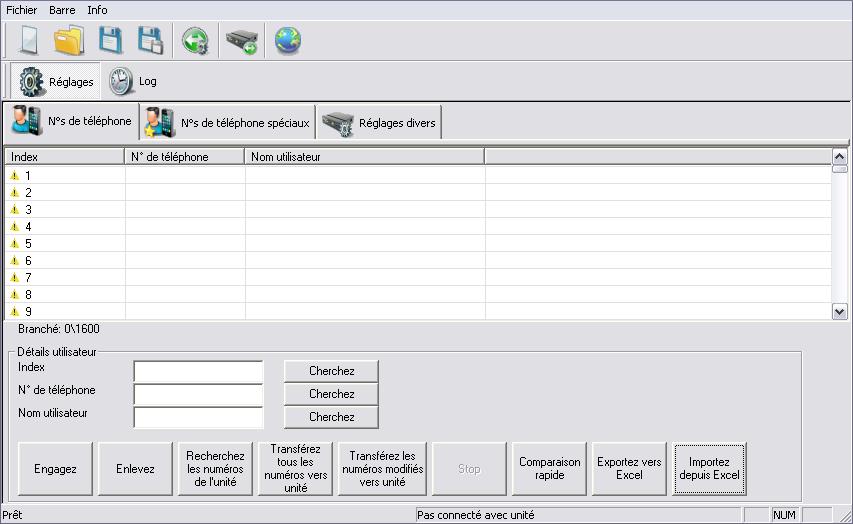Click the green back arrow toolbar icon
This screenshot has height=524, width=853.
pos(195,41)
